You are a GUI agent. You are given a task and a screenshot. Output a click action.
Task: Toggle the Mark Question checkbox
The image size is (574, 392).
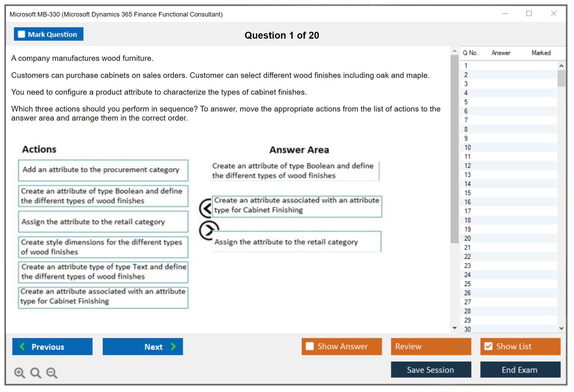(x=21, y=34)
